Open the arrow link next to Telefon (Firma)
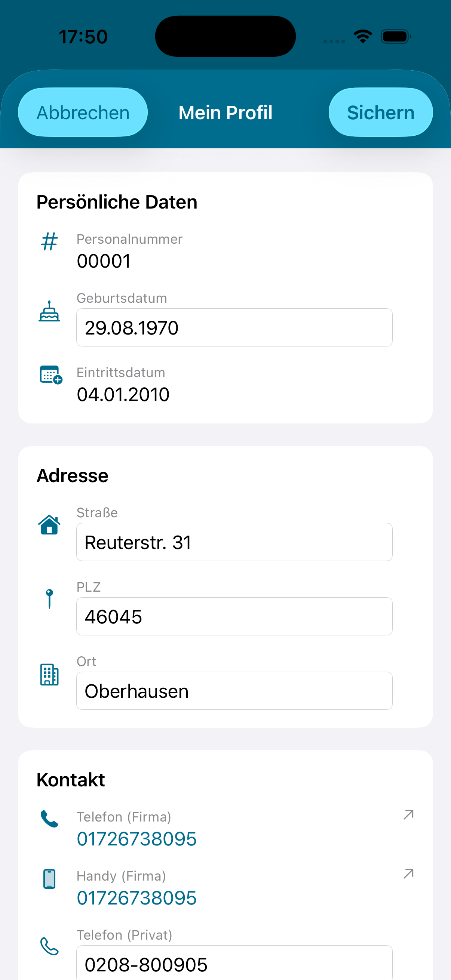Screen dimensions: 451x980 [408, 814]
